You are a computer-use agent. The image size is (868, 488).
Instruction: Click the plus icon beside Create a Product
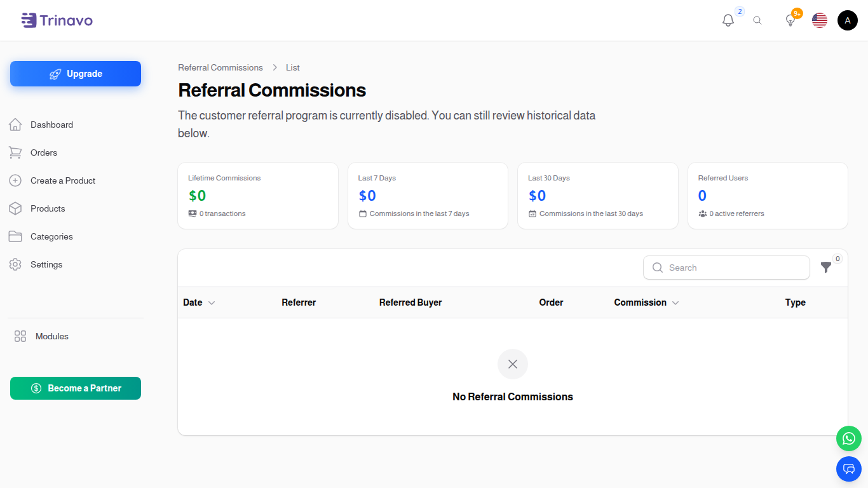15,180
